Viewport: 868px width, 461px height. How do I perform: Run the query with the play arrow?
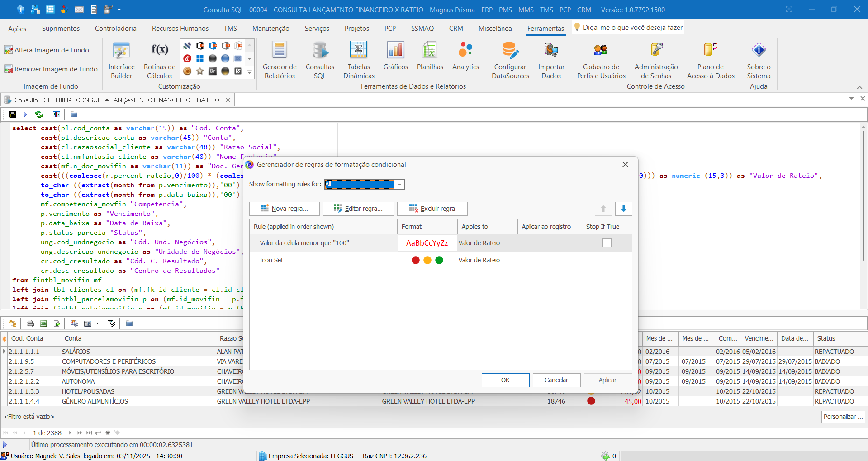pyautogui.click(x=25, y=114)
